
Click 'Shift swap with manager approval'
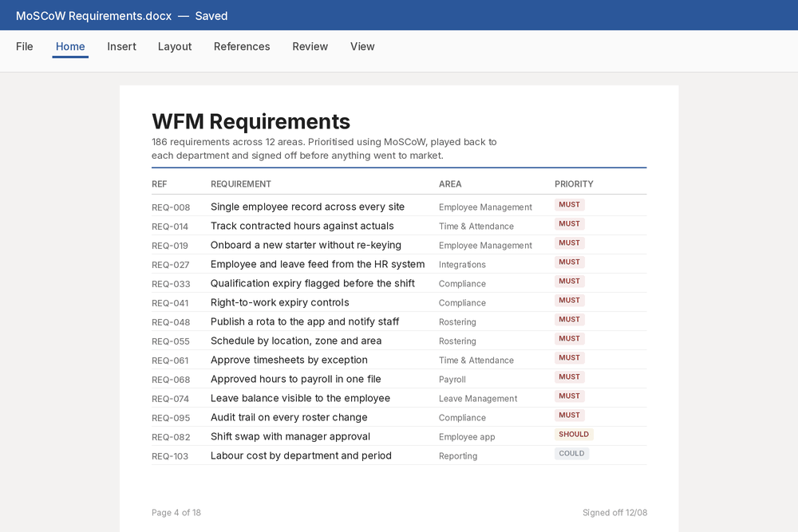(x=290, y=437)
